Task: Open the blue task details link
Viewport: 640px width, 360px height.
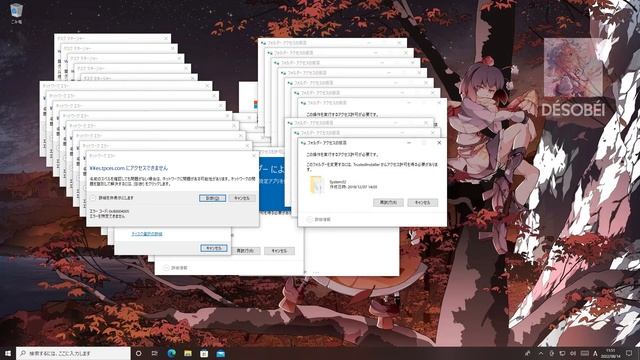Action: pyautogui.click(x=147, y=234)
